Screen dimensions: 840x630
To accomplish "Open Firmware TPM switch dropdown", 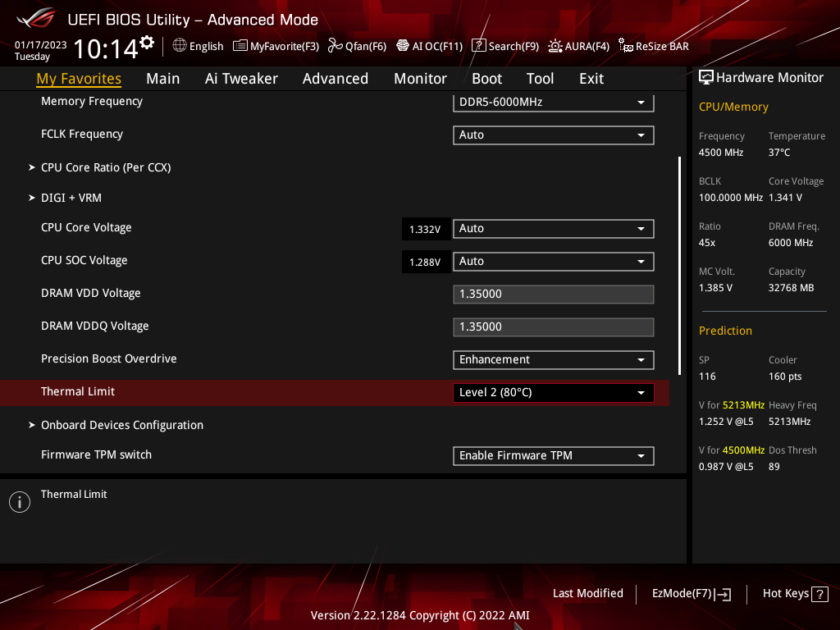I will [554, 456].
